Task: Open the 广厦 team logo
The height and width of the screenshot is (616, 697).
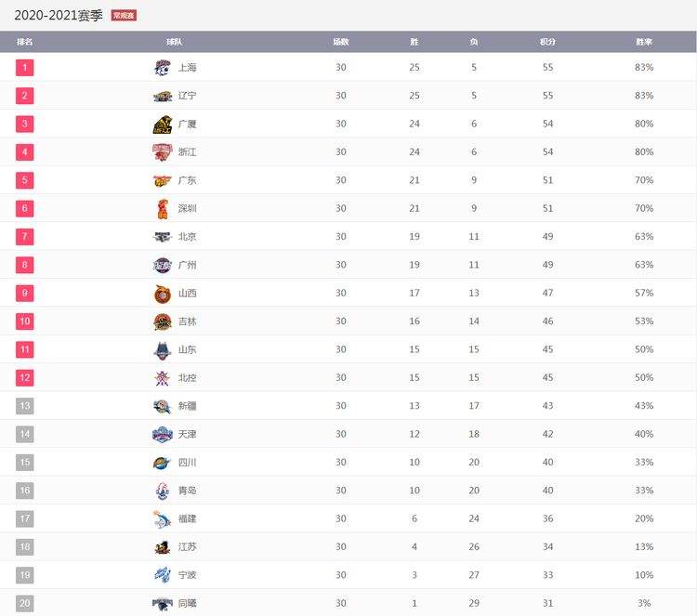Action: [163, 124]
